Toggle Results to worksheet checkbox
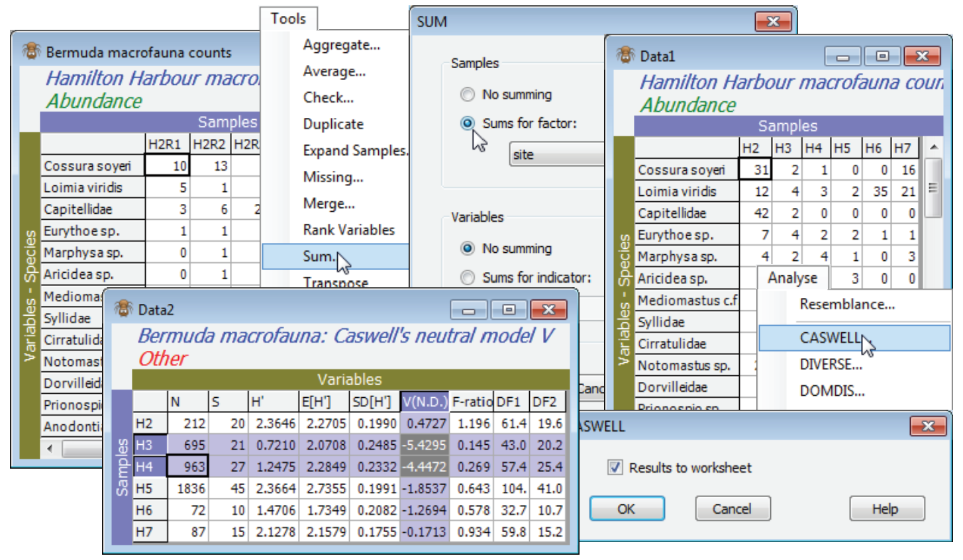963x560 pixels. coord(615,467)
